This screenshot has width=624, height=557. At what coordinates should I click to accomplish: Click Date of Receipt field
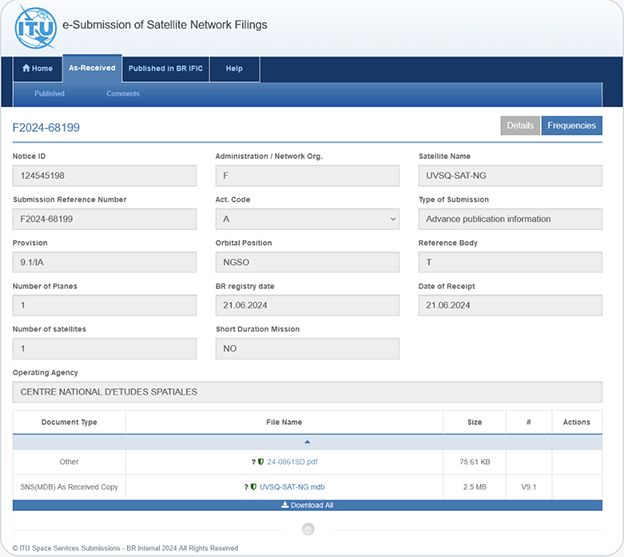pos(510,306)
